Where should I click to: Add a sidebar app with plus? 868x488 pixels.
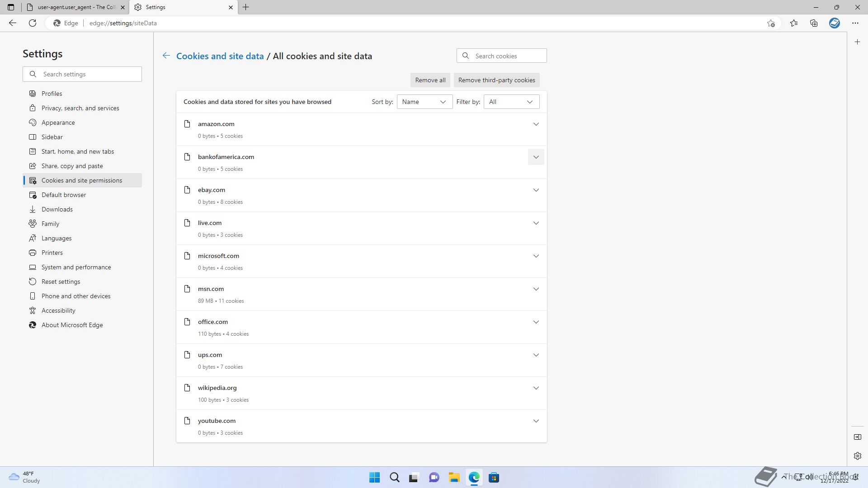coord(857,42)
